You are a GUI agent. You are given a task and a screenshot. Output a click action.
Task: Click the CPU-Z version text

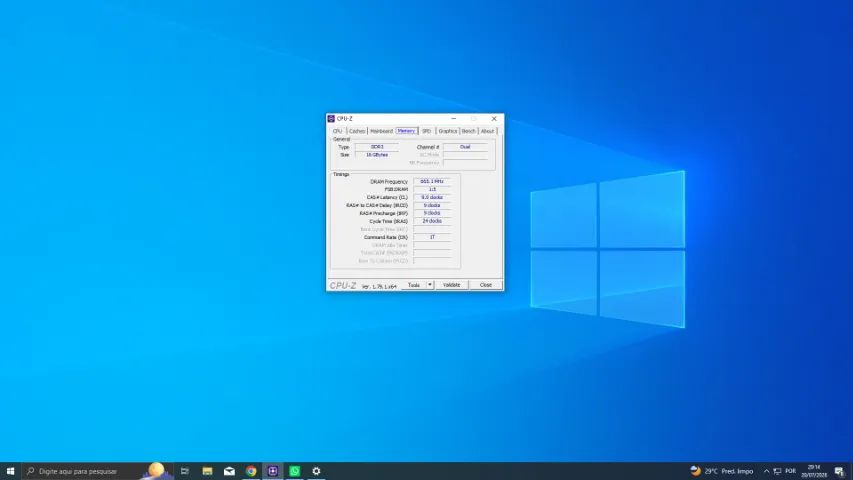tap(379, 286)
